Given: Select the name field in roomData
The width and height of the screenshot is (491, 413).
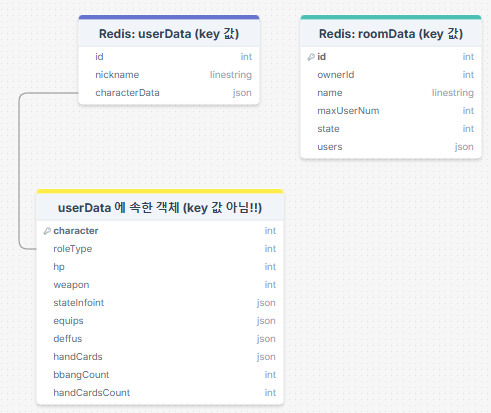Looking at the screenshot, I should tap(391, 93).
